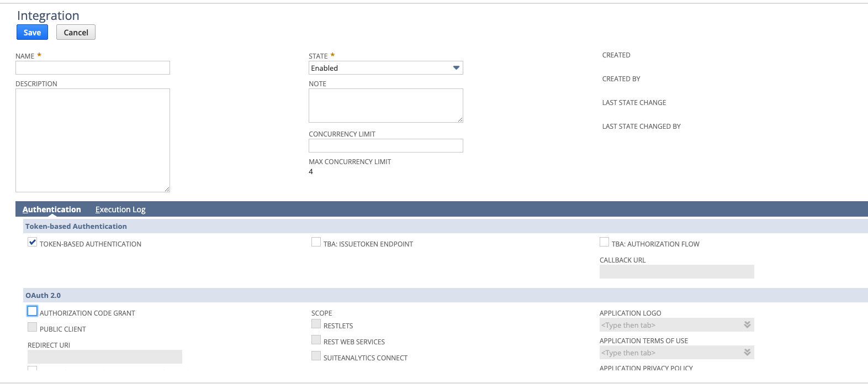Check TBA: Authorization Flow box
The image size is (868, 388).
(604, 242)
